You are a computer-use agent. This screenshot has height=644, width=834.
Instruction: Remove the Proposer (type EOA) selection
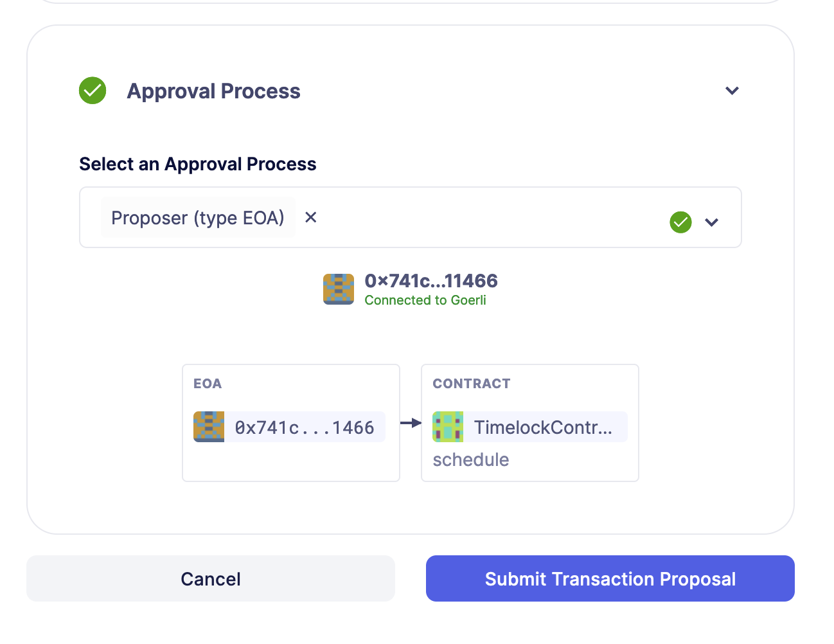click(310, 217)
